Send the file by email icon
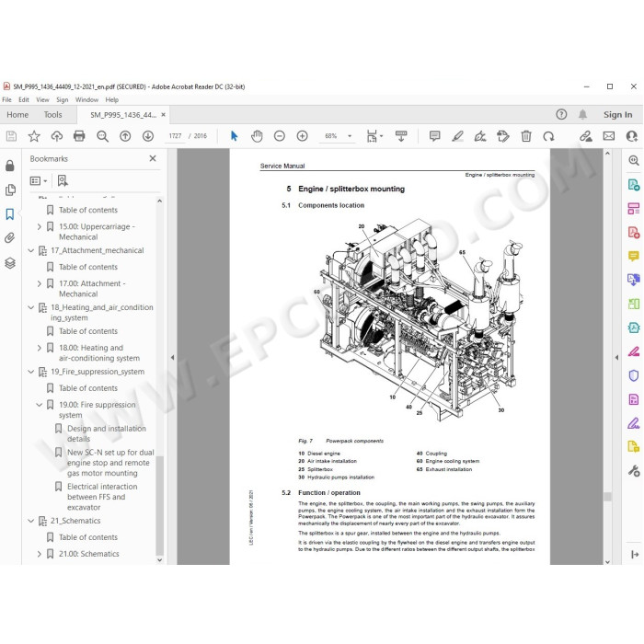 [x=609, y=136]
